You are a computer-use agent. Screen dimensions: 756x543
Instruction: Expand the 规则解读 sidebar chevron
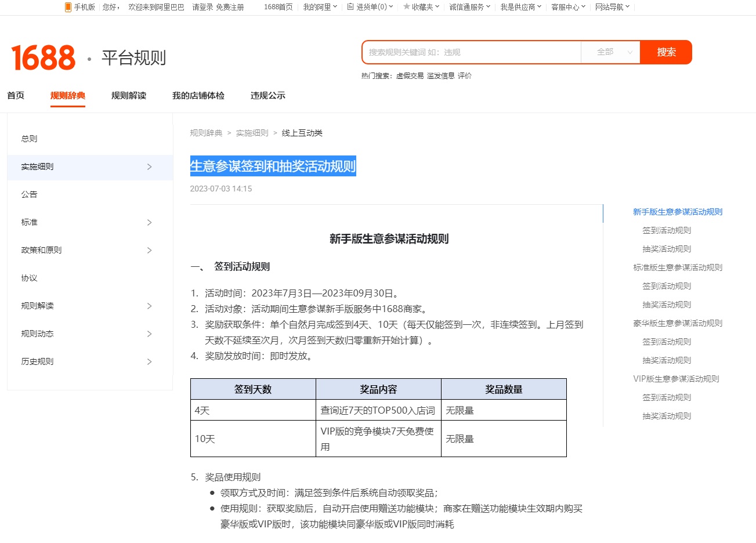[x=149, y=306]
